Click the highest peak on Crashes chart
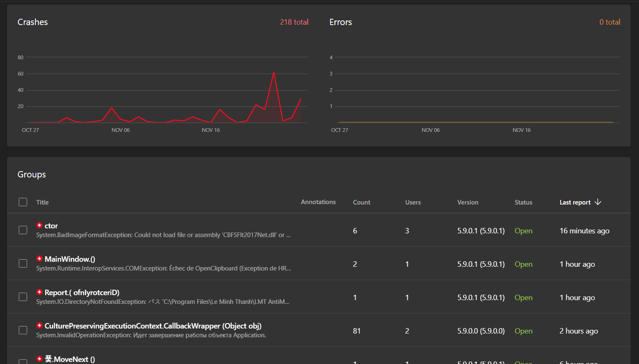Image resolution: width=639 pixels, height=364 pixels. 274,73
